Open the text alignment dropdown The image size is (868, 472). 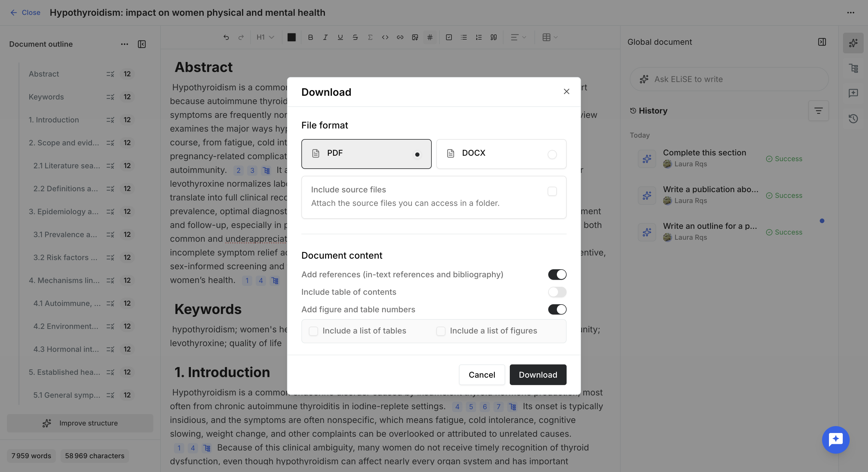[518, 37]
